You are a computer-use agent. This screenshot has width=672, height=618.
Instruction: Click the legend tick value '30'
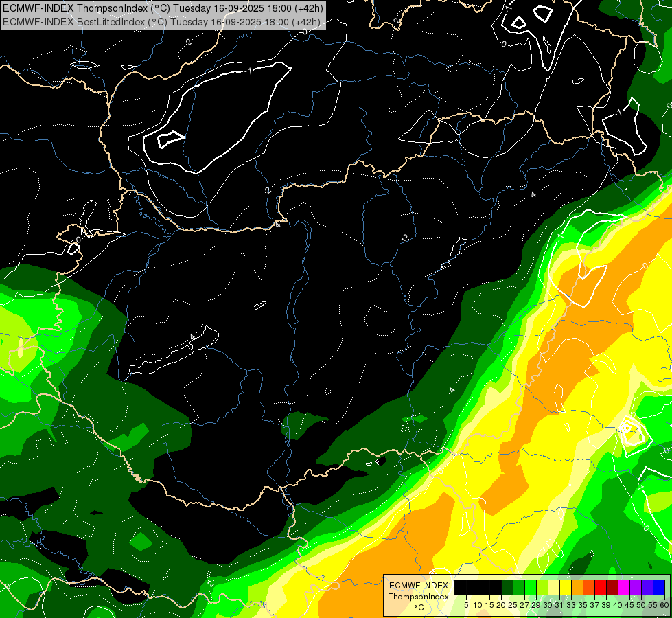[548, 605]
